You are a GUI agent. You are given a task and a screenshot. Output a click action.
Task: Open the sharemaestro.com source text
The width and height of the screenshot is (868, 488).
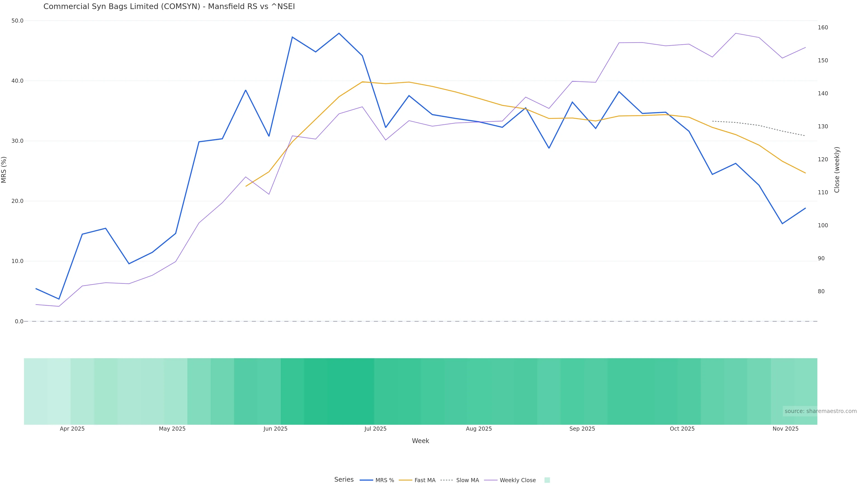coord(820,411)
